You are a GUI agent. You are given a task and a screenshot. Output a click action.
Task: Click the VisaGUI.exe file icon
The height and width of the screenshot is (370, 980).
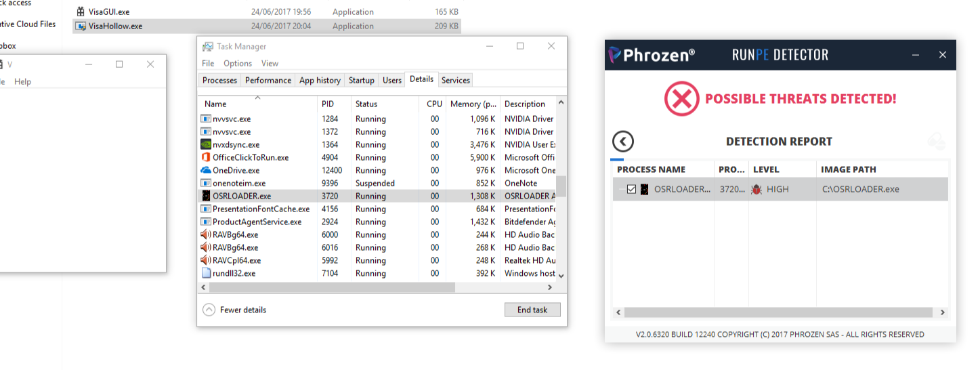[x=81, y=12]
